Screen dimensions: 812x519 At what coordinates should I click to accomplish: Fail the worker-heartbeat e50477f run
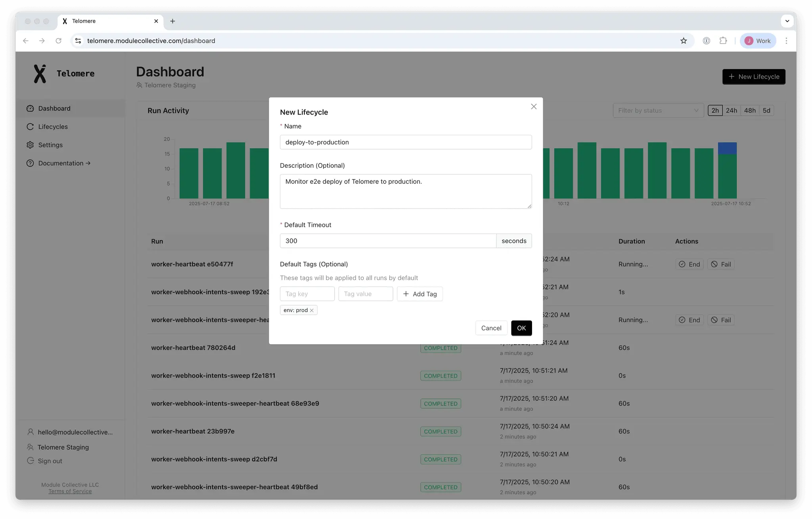click(x=721, y=264)
